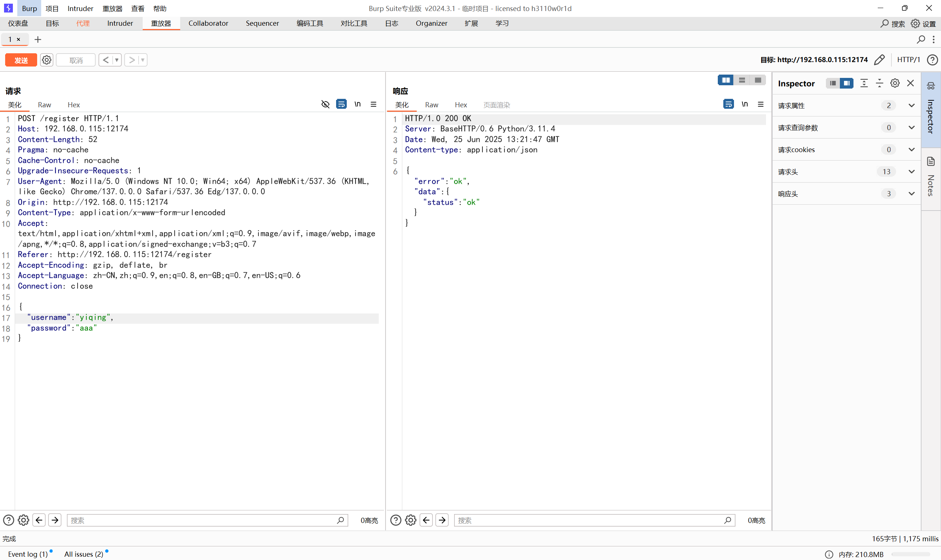
Task: Select top-bottom layout view
Action: 742,80
